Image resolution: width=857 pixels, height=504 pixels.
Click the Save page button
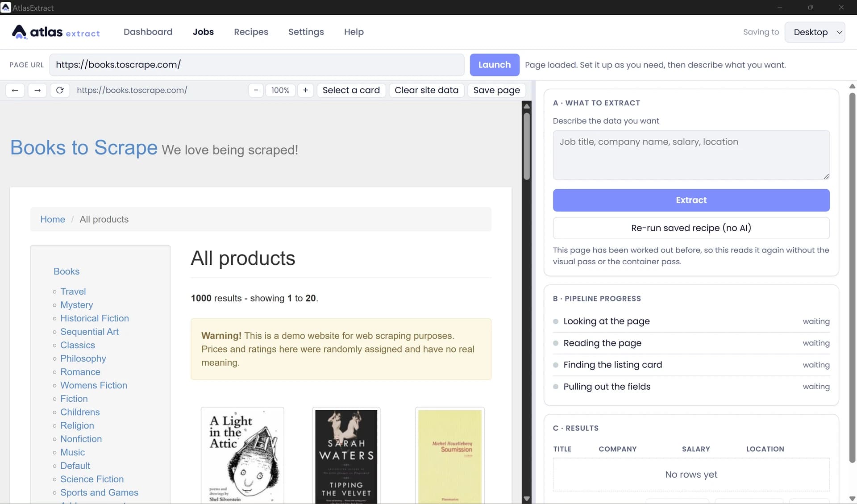[x=496, y=90]
